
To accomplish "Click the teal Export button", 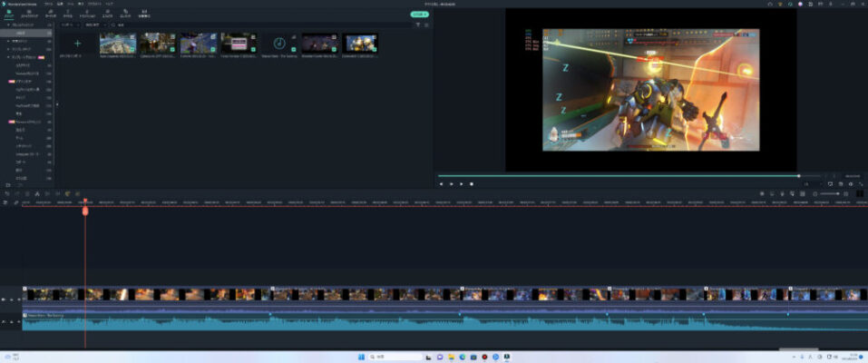I will (420, 15).
